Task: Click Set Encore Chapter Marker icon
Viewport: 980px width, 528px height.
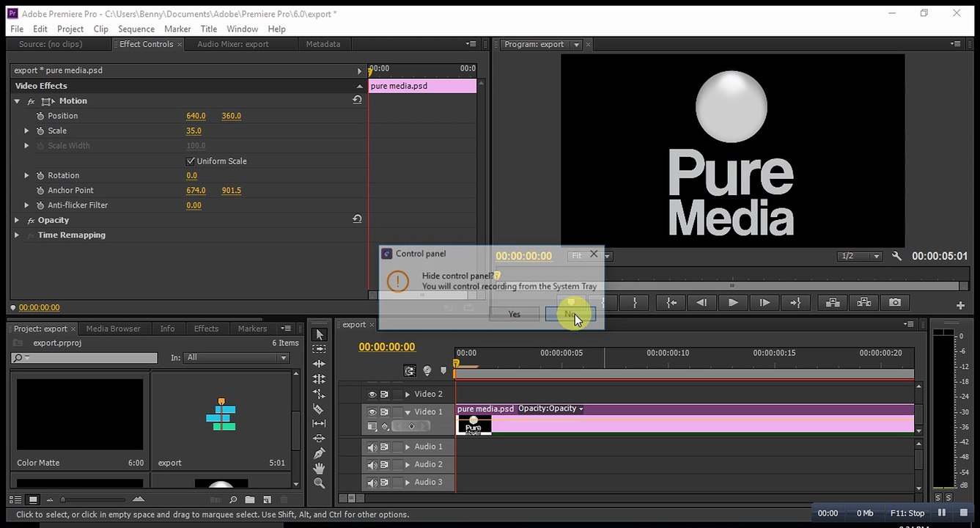Action: click(427, 371)
